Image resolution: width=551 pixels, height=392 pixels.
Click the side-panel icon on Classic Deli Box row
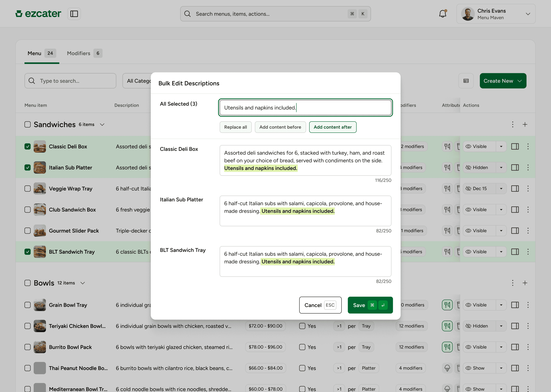pyautogui.click(x=515, y=146)
